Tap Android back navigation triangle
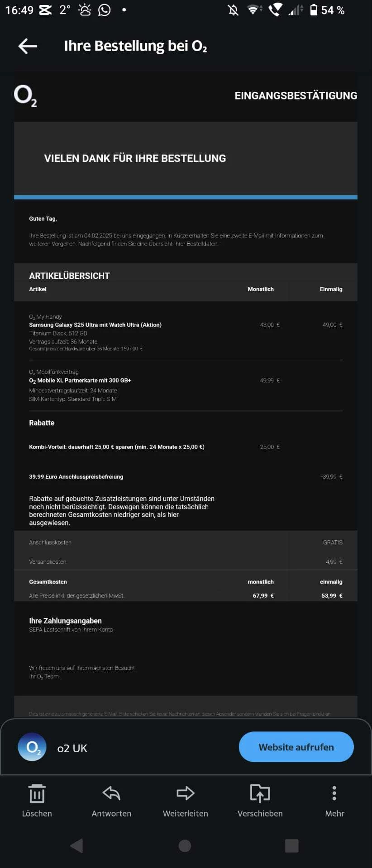 pyautogui.click(x=77, y=846)
